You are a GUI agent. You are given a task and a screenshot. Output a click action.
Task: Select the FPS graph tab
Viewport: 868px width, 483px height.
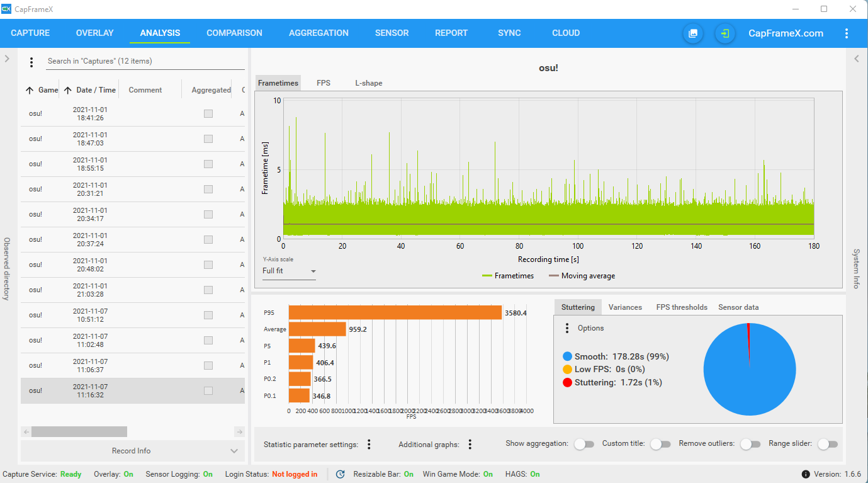point(324,83)
